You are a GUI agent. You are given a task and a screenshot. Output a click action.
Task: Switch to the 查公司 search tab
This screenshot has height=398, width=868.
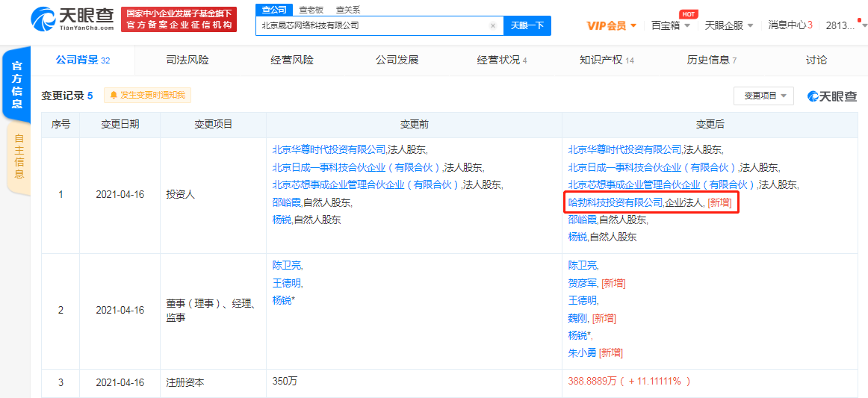[x=274, y=10]
